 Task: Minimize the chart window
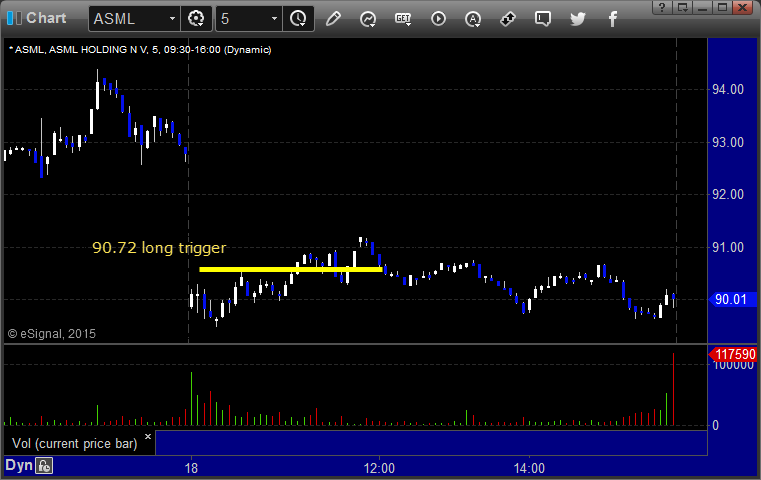tap(702, 7)
